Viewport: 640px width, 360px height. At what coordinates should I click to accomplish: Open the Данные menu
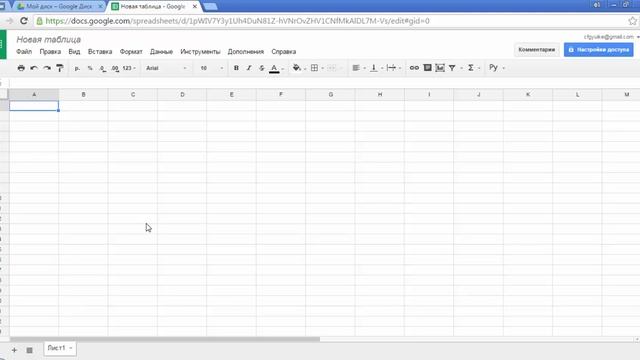point(161,52)
